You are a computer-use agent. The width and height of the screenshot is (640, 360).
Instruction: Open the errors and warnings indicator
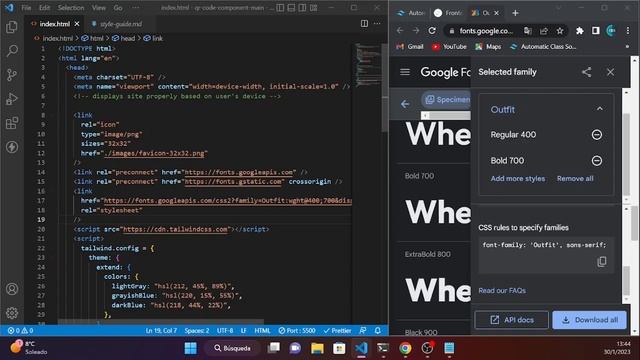pyautogui.click(x=20, y=330)
